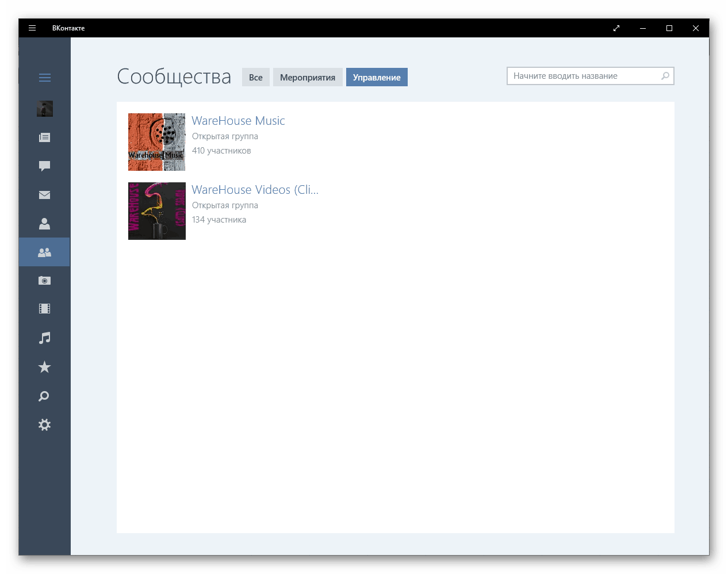Image resolution: width=728 pixels, height=574 pixels.
Task: Focus the community name search field
Action: [x=591, y=76]
